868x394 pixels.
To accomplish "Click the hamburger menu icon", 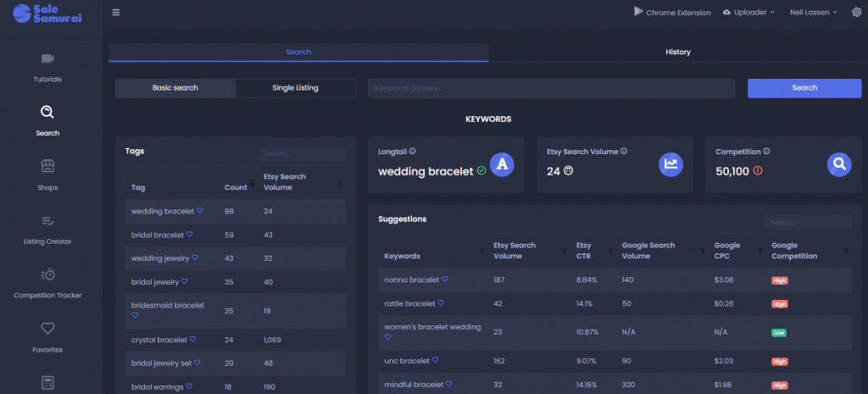I will pyautogui.click(x=116, y=13).
